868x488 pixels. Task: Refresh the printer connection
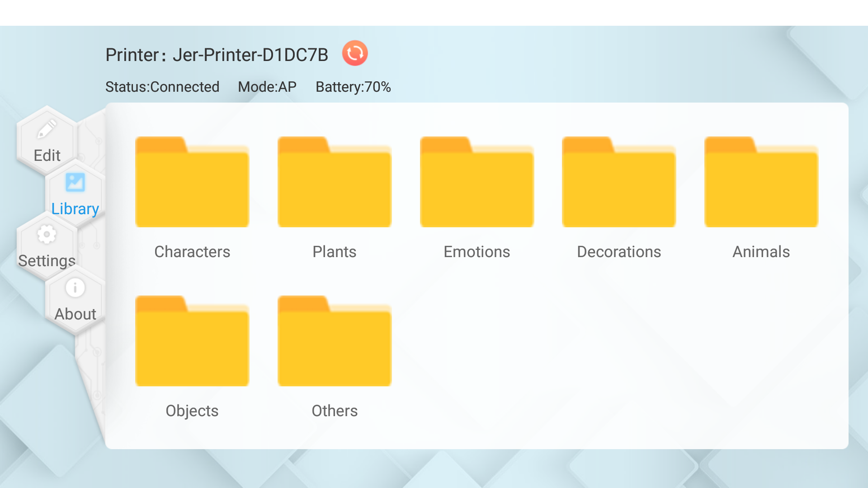click(x=355, y=53)
